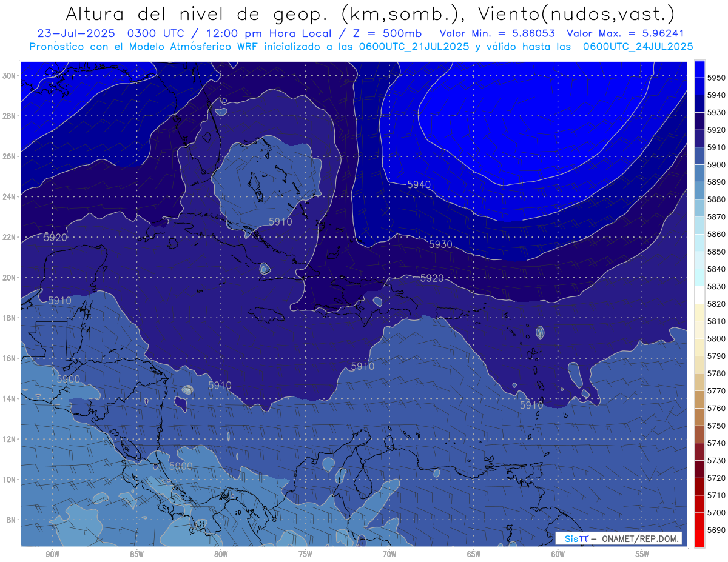Click legend color band between 5890 and 5900
728x562 pixels.
coord(699,173)
